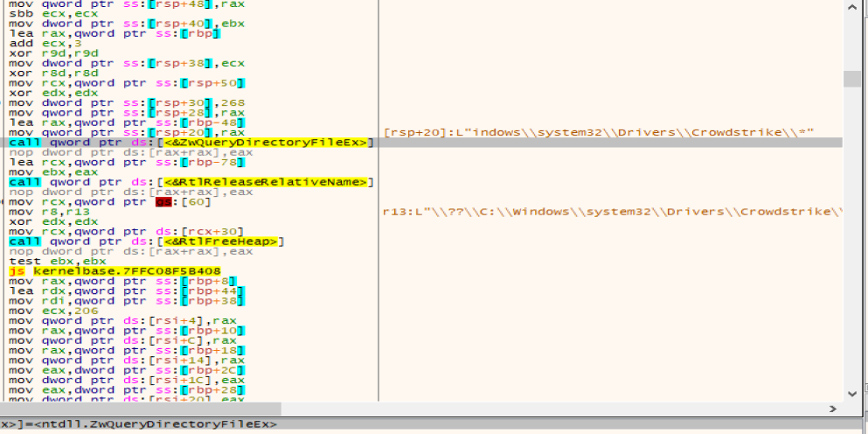Select the 'xor r9d,r9d' instruction
The height and width of the screenshot is (434, 868).
[53, 53]
